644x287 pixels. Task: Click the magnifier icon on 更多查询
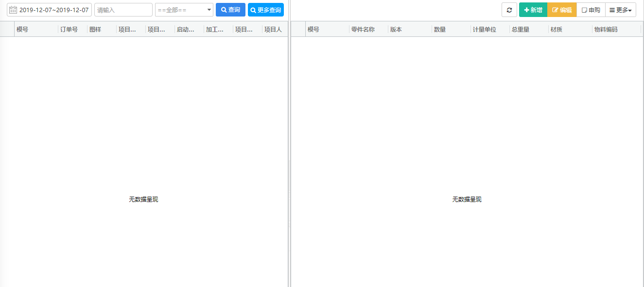253,9
